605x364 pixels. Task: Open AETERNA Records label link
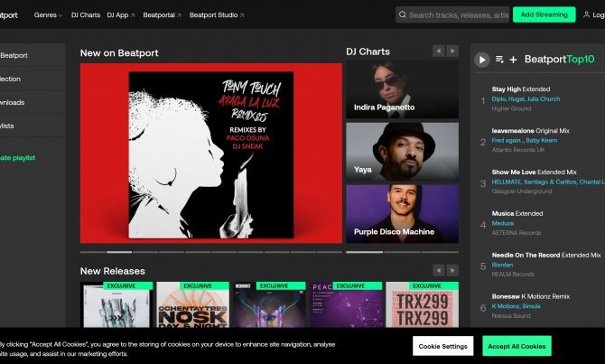[517, 233]
